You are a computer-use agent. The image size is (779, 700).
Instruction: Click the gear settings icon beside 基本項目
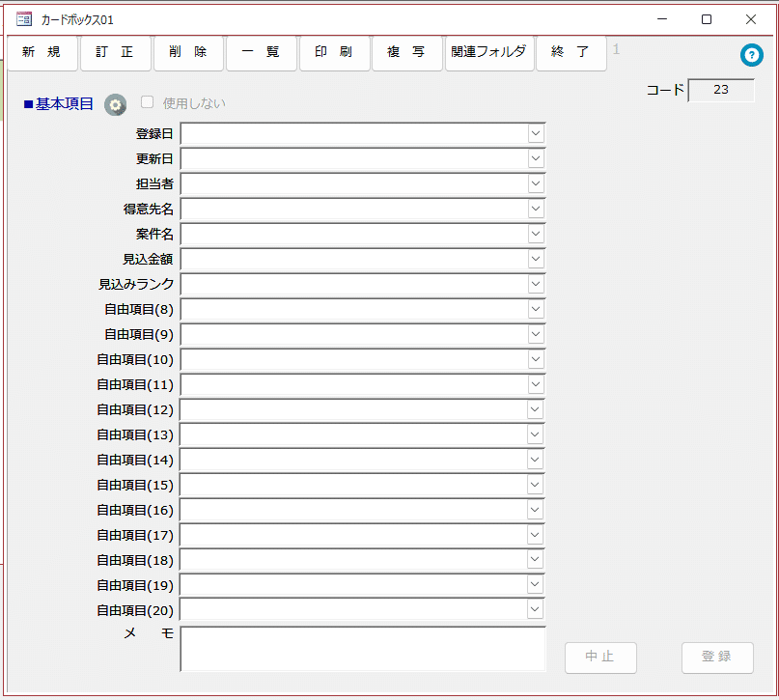click(x=115, y=105)
